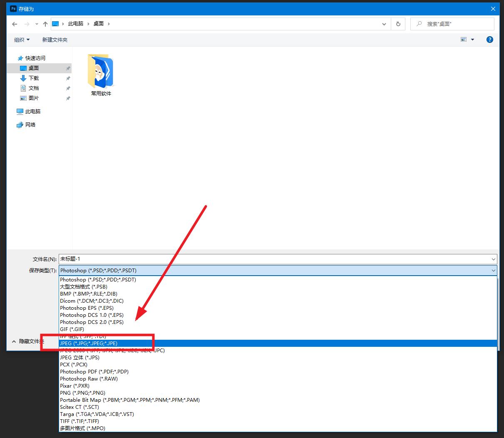504x438 pixels.
Task: Choose Pixar (*.PXR) format
Action: tap(278, 386)
